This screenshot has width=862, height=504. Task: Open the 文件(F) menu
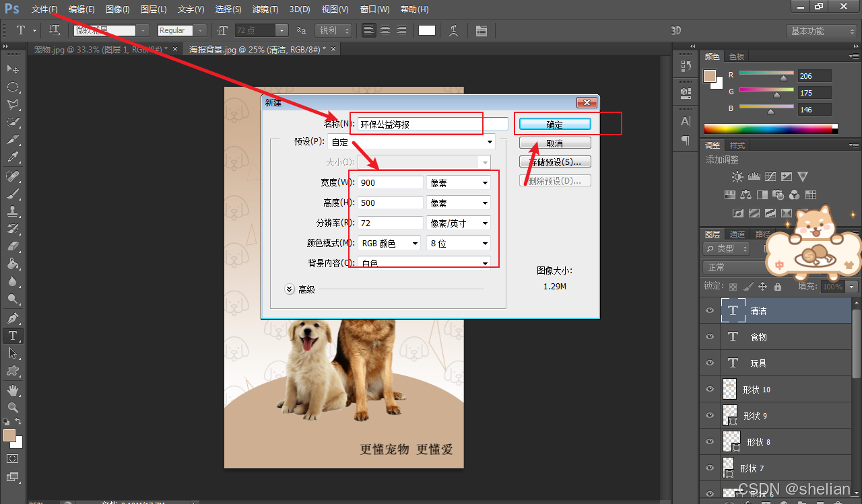tap(44, 9)
